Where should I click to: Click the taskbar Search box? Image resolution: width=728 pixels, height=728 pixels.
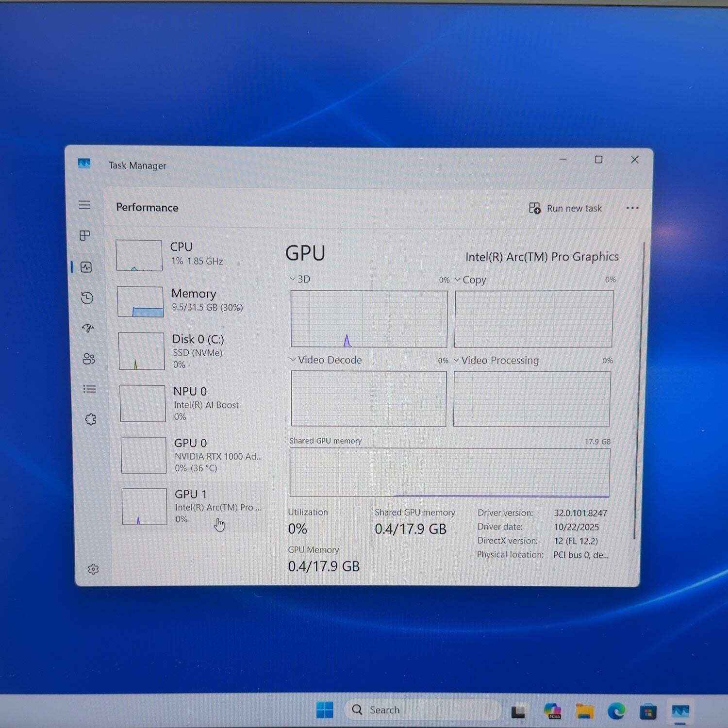click(x=422, y=710)
